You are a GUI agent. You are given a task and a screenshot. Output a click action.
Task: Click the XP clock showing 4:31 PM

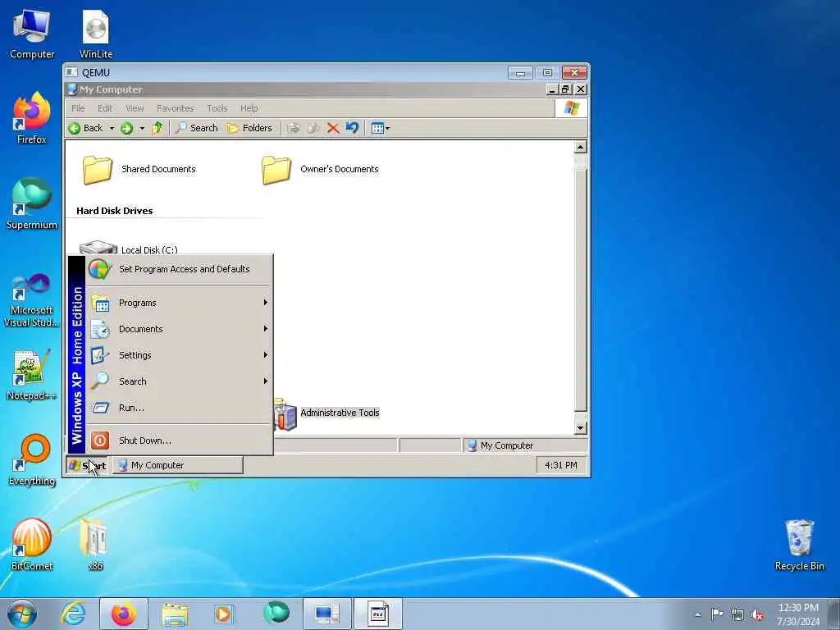coord(561,465)
